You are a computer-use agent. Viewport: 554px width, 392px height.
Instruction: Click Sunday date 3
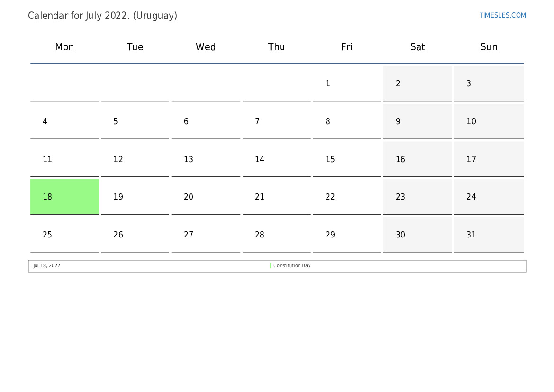click(x=489, y=83)
